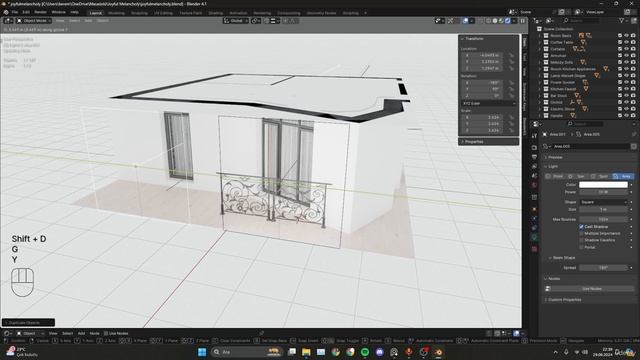Open the Add menu in bottom editor
This screenshot has height=360, width=640.
click(81, 333)
